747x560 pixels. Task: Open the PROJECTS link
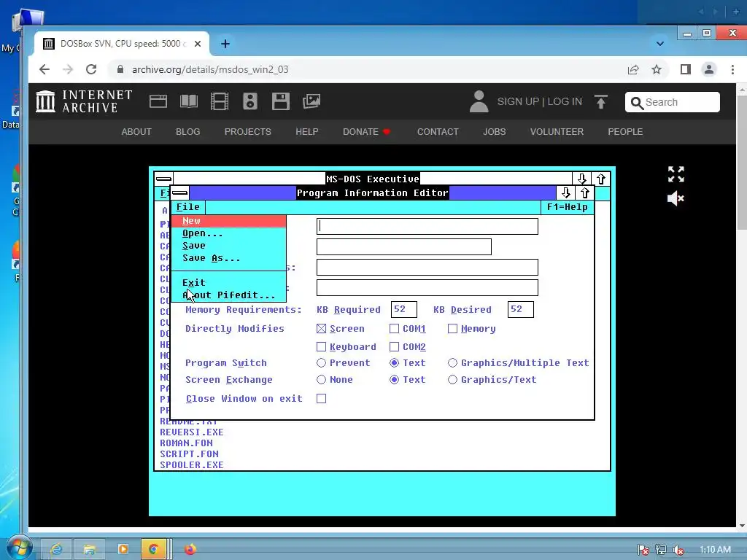[248, 132]
